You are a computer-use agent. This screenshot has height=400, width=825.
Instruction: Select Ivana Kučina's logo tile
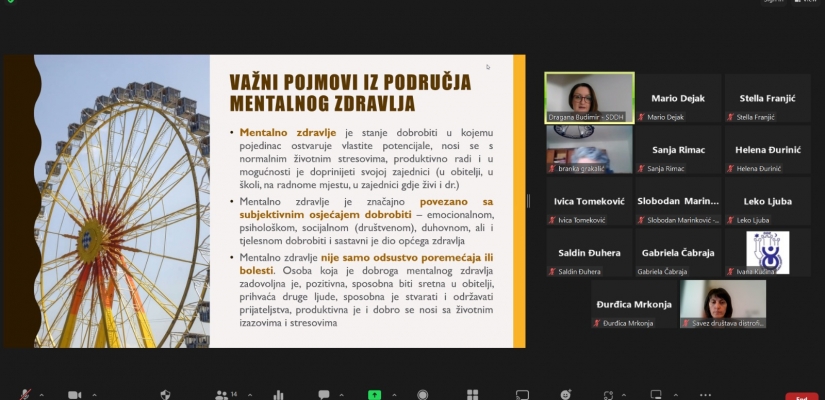(x=767, y=253)
